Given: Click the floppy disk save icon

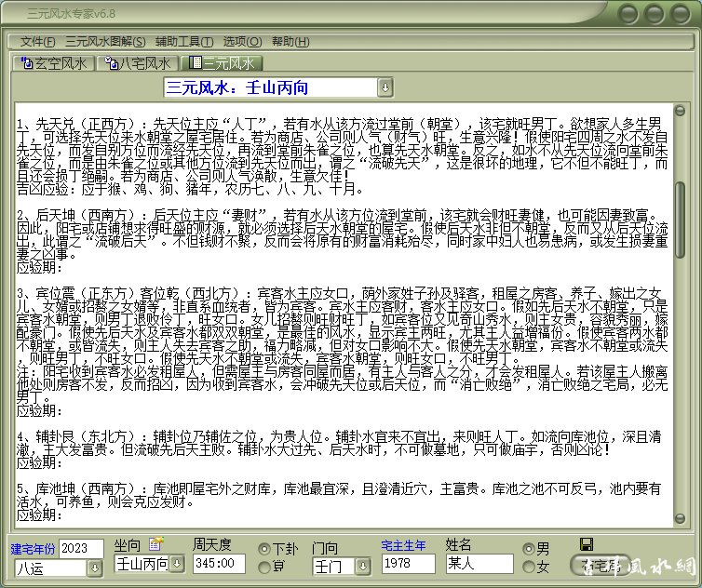Looking at the screenshot, I should pyautogui.click(x=587, y=544).
